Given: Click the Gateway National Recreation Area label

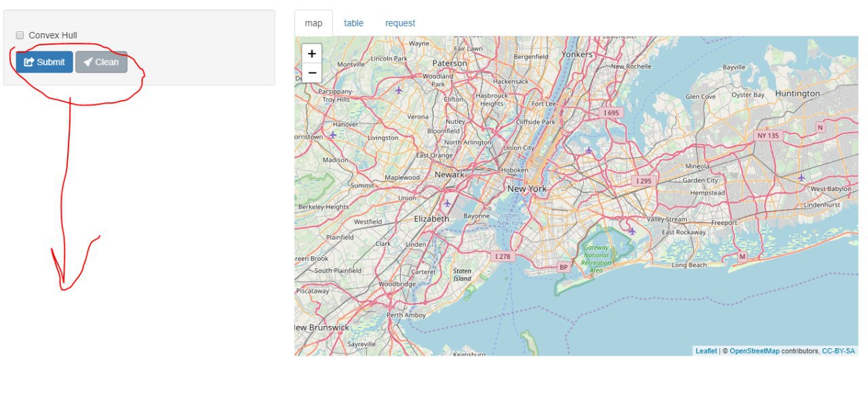Looking at the screenshot, I should pos(596,259).
